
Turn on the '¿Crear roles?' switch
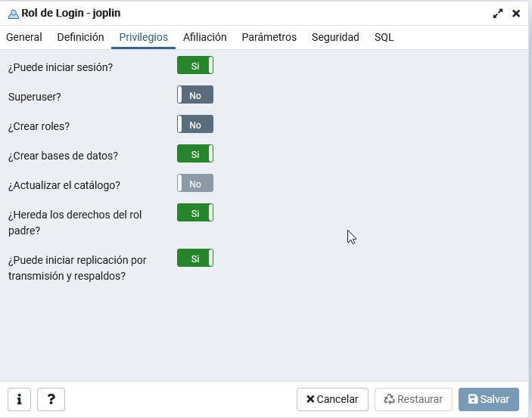195,125
